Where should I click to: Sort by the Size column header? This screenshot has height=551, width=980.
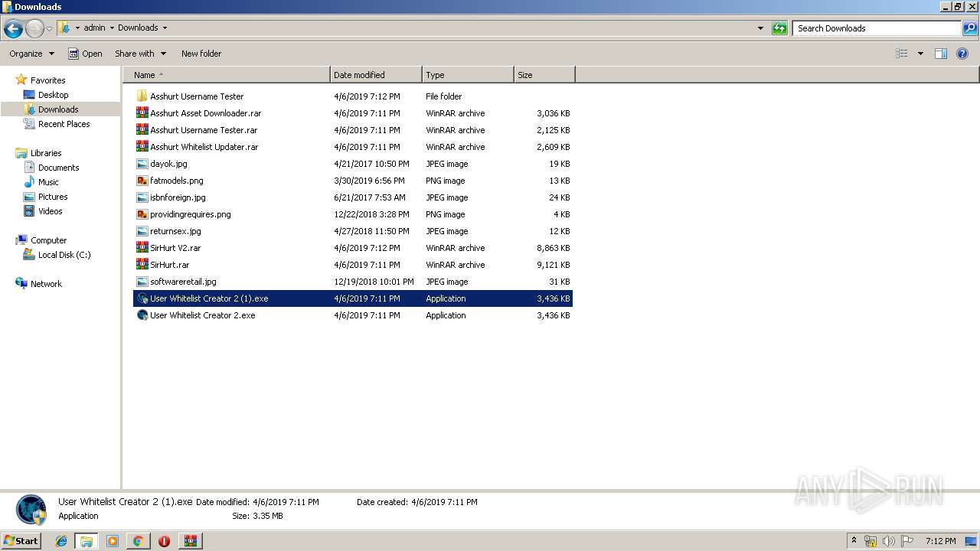point(544,75)
